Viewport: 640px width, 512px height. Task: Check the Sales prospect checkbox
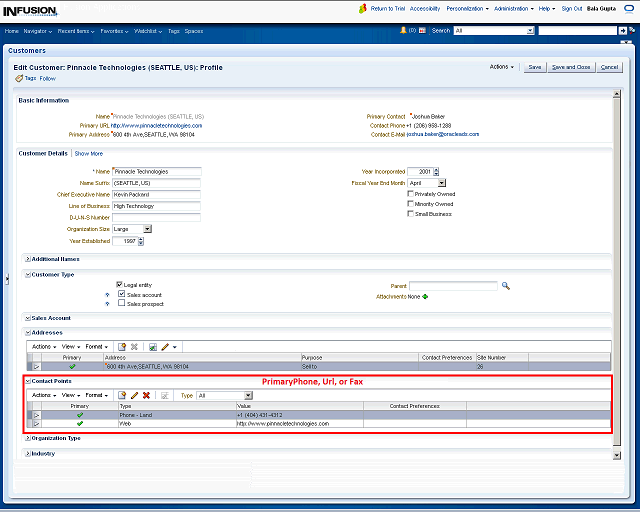pyautogui.click(x=121, y=304)
